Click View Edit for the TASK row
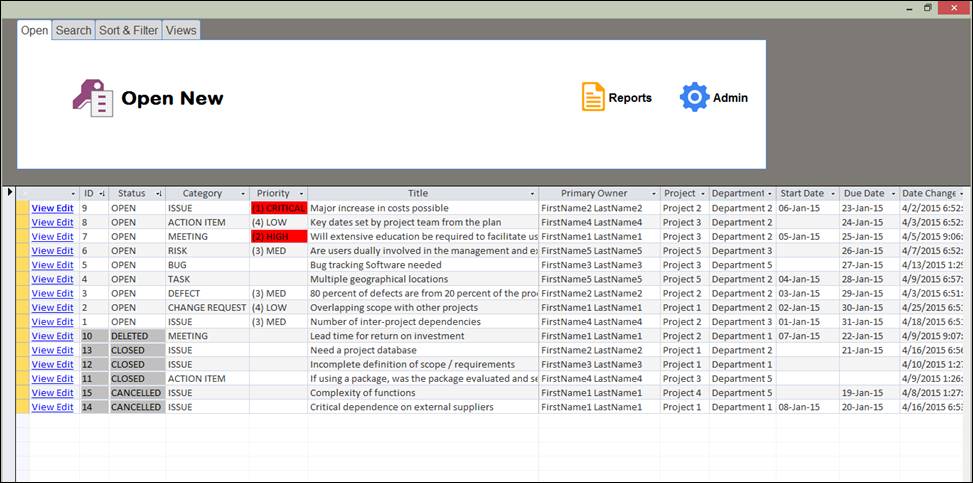 tap(52, 279)
